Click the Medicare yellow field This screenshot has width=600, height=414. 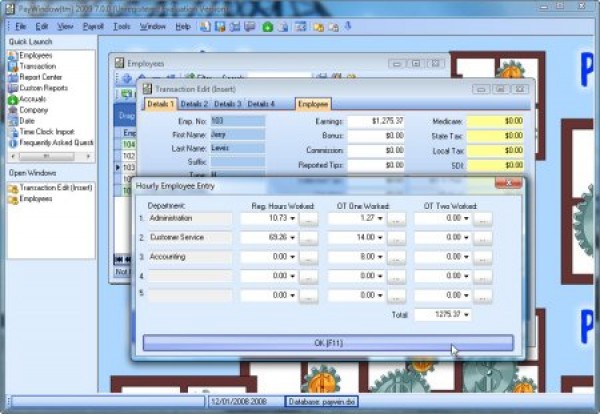pyautogui.click(x=495, y=121)
